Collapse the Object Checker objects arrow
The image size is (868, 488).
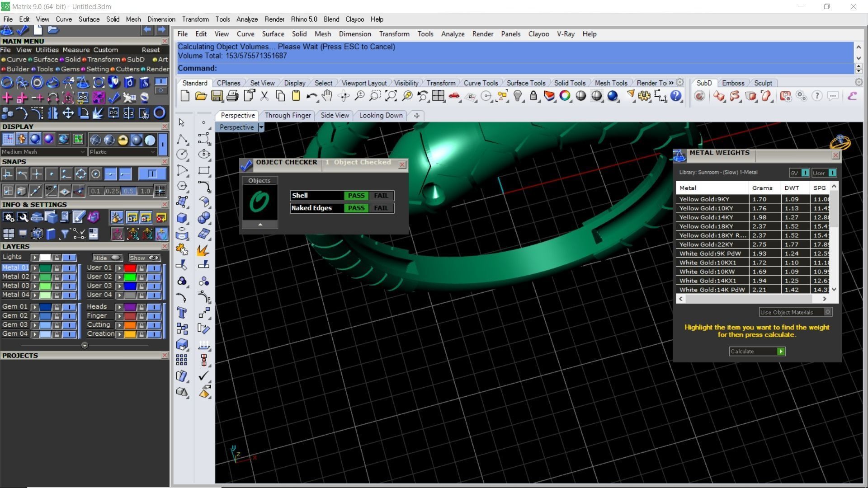pyautogui.click(x=260, y=225)
